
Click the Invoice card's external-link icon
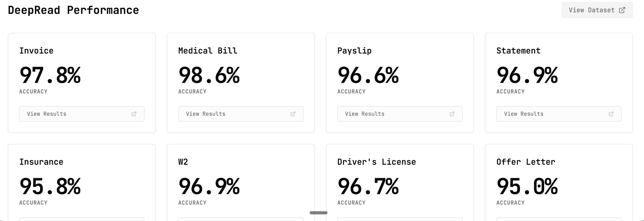tap(134, 114)
